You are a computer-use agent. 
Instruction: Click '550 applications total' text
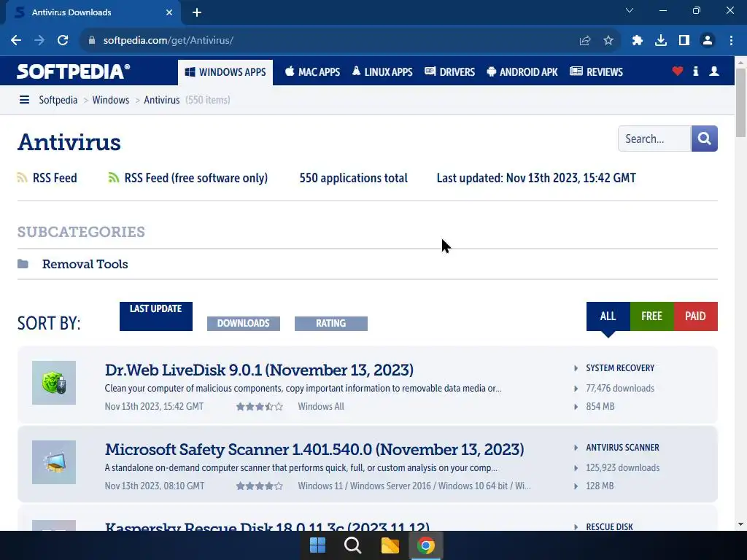click(x=354, y=178)
